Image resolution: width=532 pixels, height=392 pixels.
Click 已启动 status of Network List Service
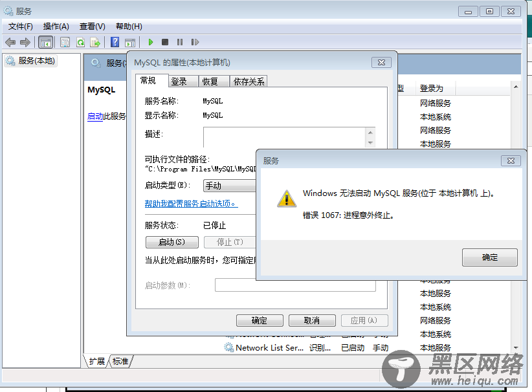353,347
